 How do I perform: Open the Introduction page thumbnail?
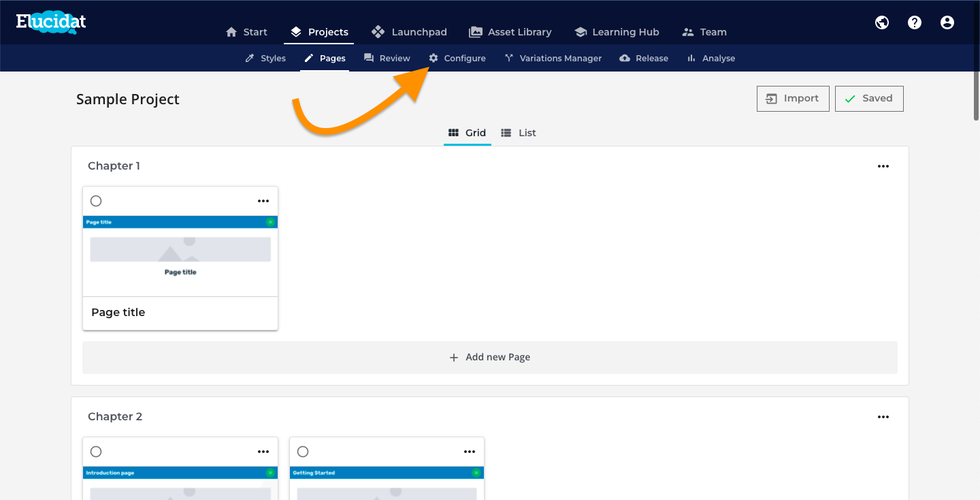pyautogui.click(x=180, y=483)
